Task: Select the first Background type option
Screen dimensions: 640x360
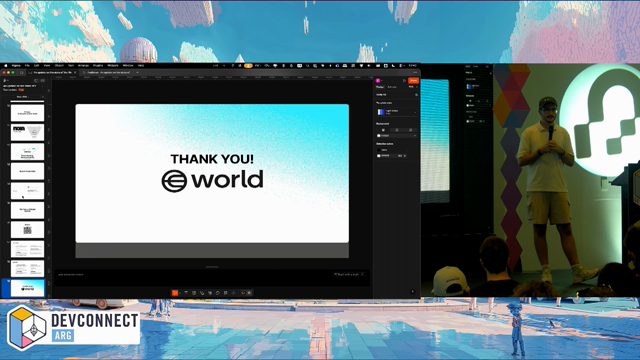Action: point(383,130)
